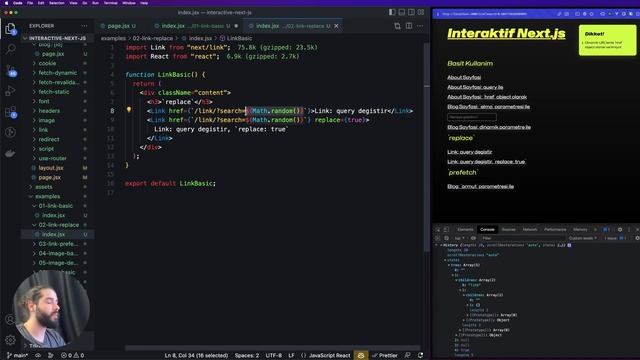The height and width of the screenshot is (360, 640).
Task: Open the DevTools Sources tab
Action: click(x=508, y=229)
